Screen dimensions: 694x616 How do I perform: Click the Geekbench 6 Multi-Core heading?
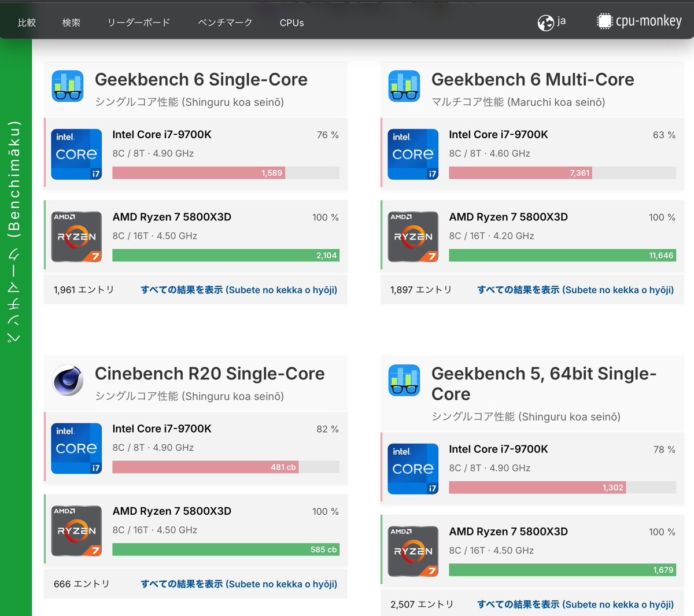pos(533,79)
